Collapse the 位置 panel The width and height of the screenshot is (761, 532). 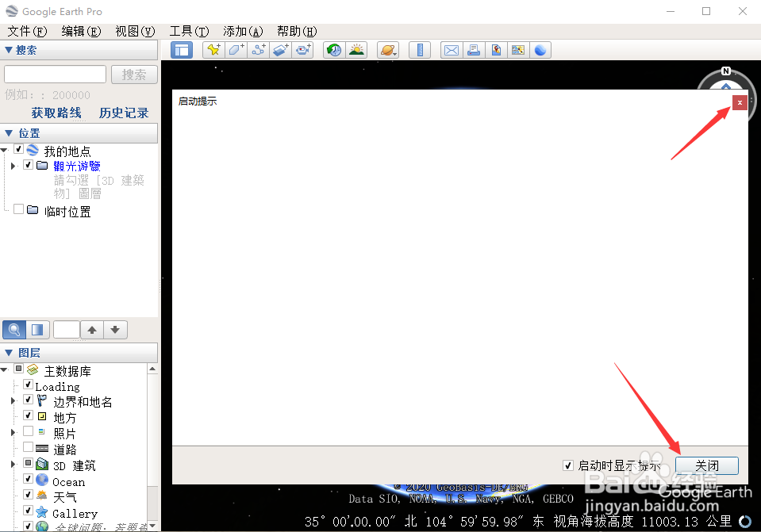pos(8,133)
